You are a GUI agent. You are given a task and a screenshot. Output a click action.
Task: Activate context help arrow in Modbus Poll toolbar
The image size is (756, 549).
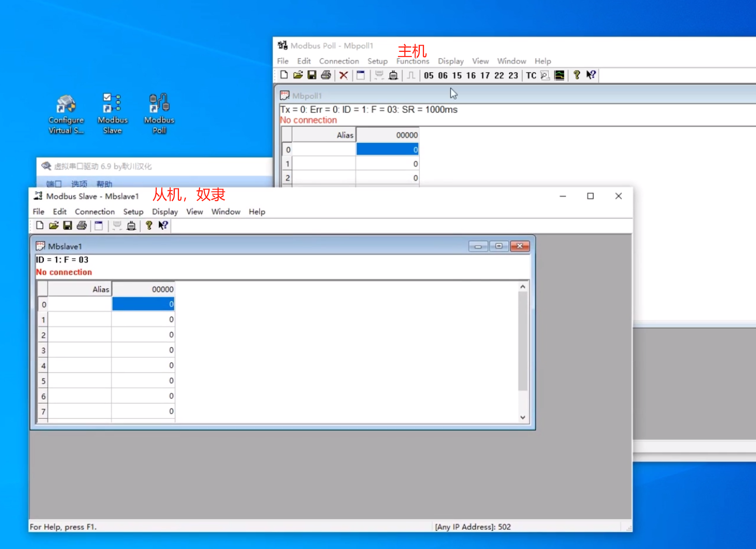pyautogui.click(x=591, y=75)
